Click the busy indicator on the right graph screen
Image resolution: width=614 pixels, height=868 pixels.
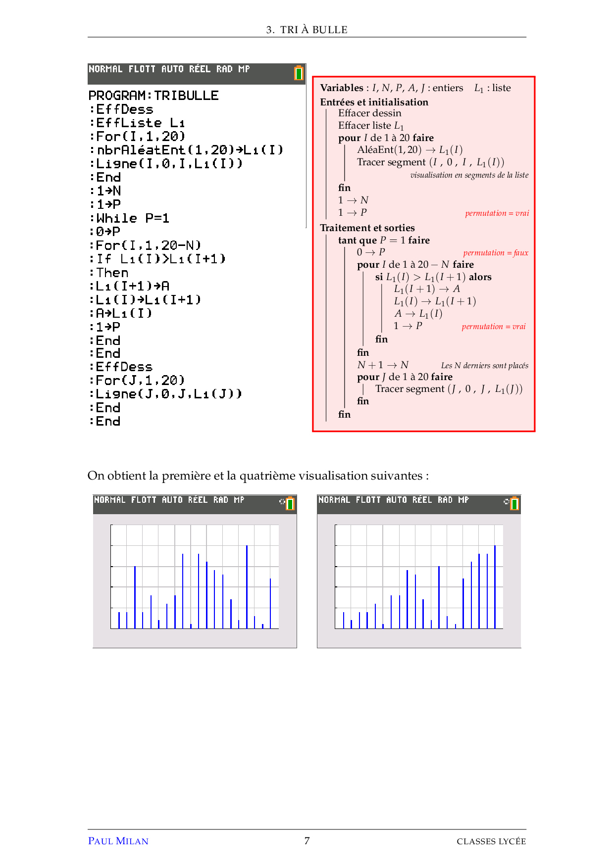click(506, 501)
